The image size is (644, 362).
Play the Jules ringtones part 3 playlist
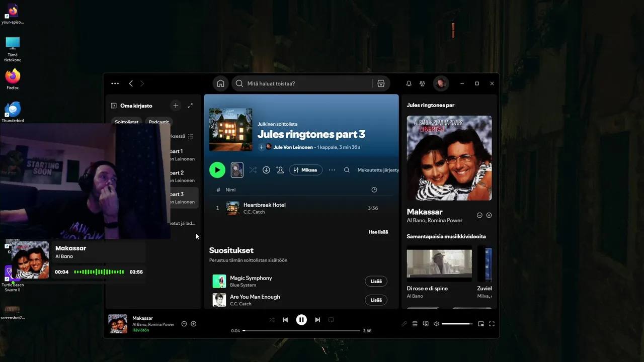tap(217, 170)
